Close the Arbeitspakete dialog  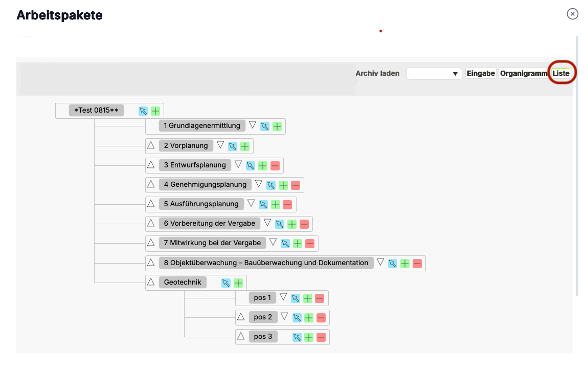point(573,14)
